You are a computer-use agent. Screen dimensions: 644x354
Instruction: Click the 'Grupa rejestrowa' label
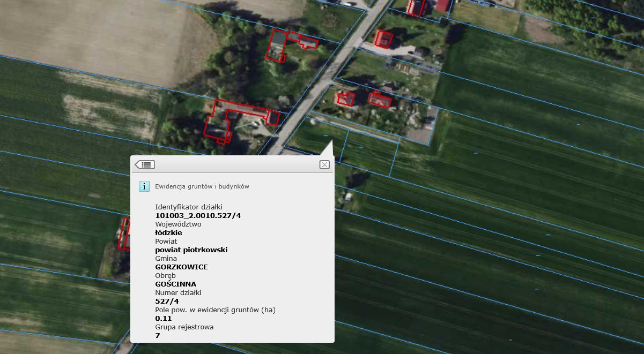[x=184, y=327]
